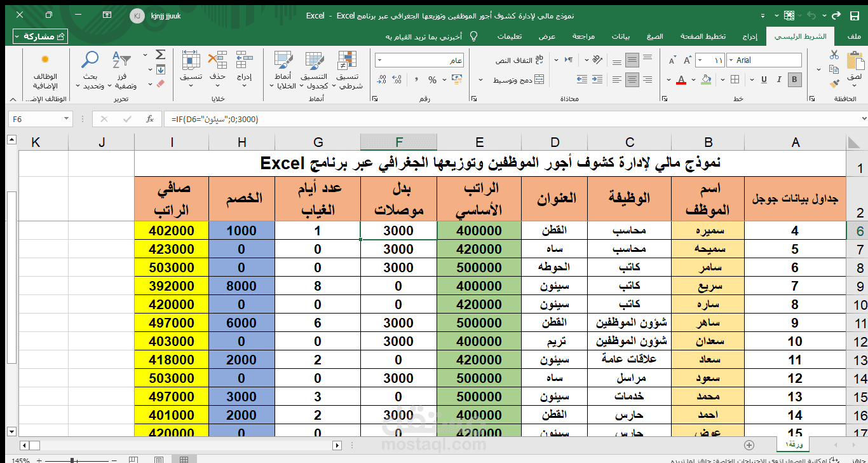Open Conditional Formatting icon
This screenshot has height=463, width=868.
[348, 60]
